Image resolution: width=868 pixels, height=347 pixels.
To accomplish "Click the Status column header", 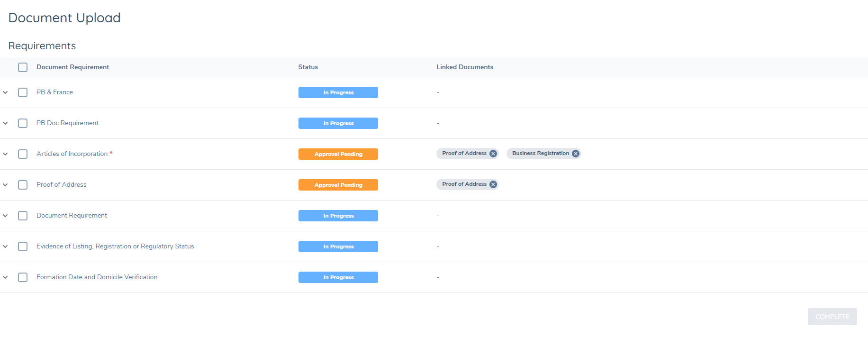I will point(308,67).
